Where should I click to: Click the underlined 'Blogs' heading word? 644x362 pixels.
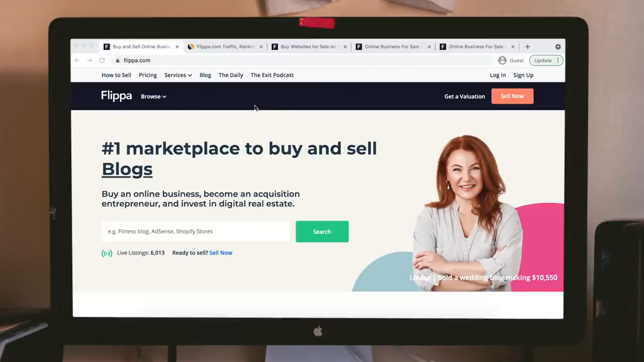tap(127, 169)
